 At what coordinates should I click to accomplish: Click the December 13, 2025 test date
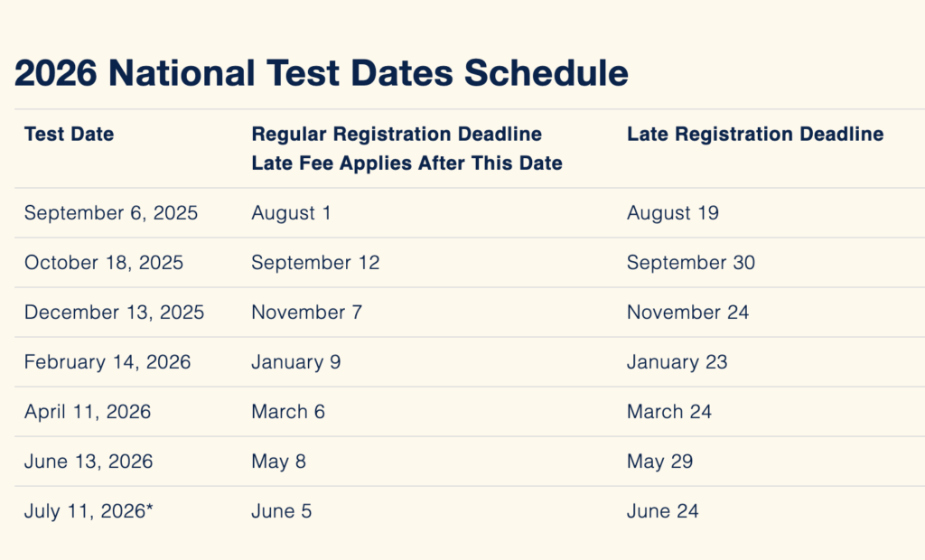pyautogui.click(x=115, y=313)
